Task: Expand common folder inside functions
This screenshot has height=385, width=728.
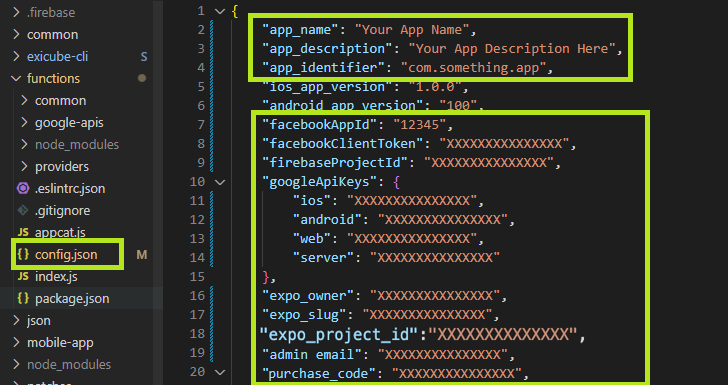Action: coord(25,100)
